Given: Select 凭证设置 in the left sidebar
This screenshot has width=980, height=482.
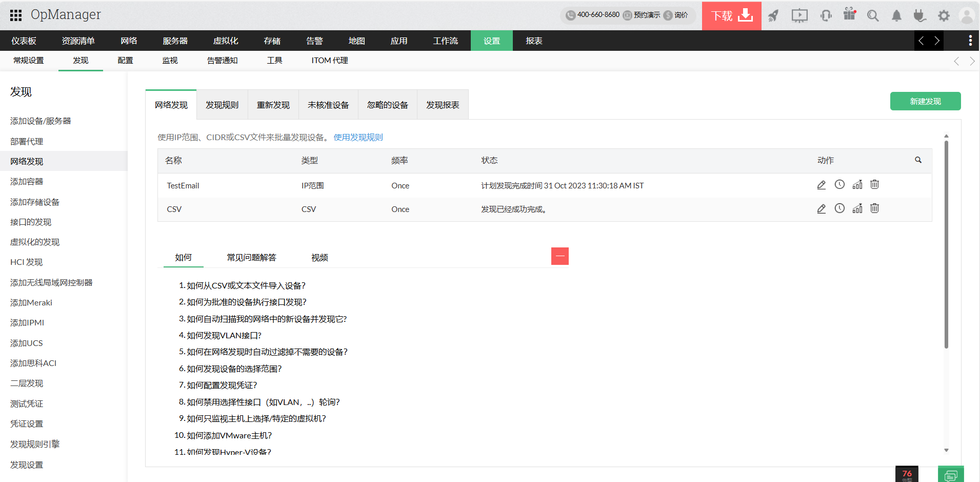Looking at the screenshot, I should point(27,424).
